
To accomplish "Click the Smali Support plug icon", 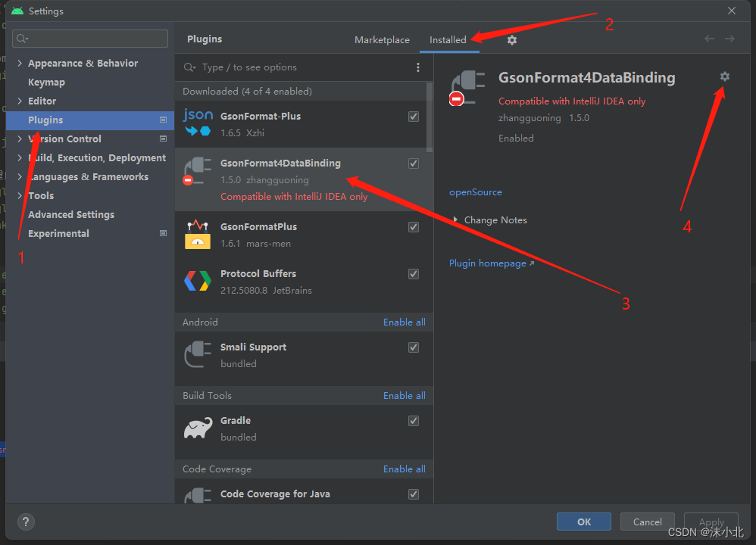I will (198, 355).
